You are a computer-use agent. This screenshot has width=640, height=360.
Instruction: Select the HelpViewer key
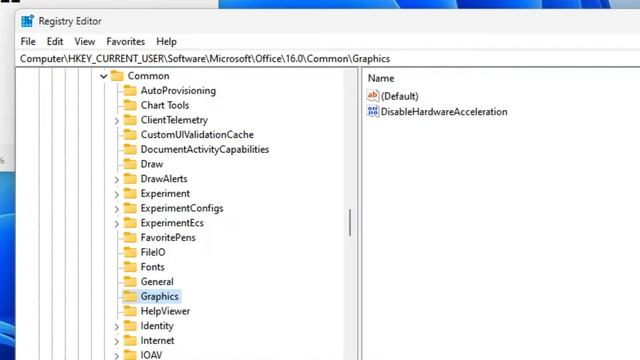pyautogui.click(x=165, y=311)
